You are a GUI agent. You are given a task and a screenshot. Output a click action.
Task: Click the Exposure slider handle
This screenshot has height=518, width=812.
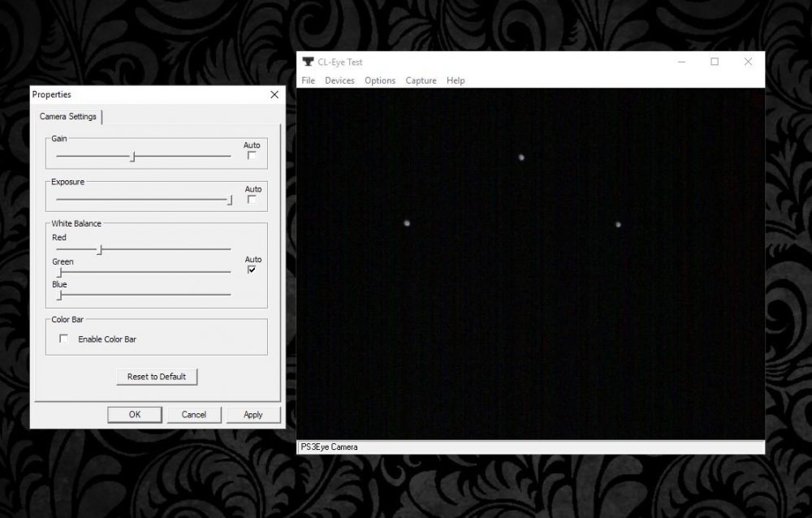230,199
